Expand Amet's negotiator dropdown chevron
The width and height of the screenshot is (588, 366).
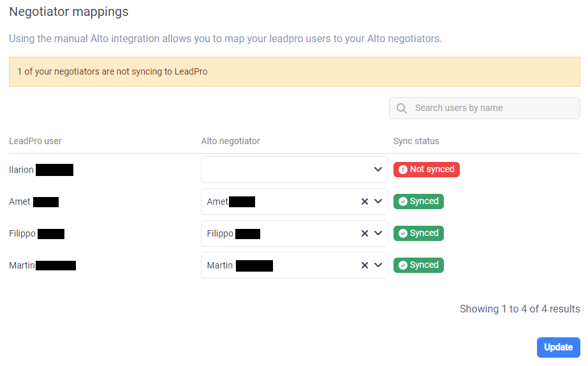point(378,201)
